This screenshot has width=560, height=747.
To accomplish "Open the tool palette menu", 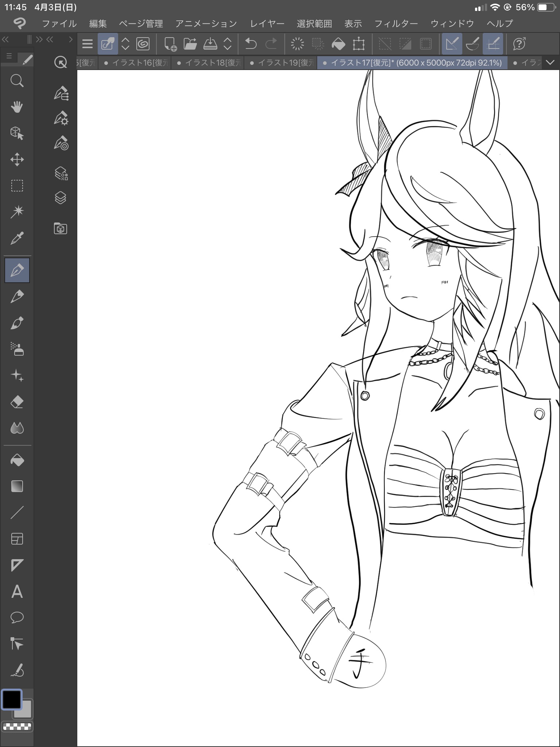I will (x=9, y=56).
